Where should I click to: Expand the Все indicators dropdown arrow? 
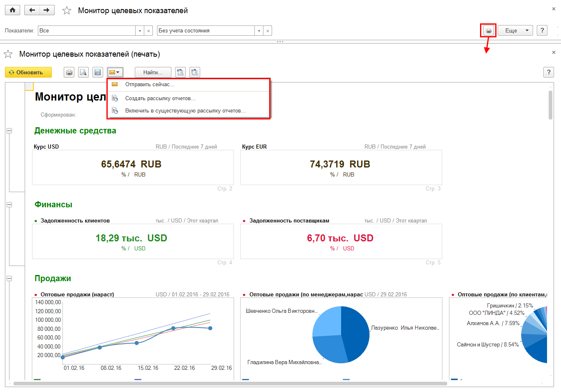(x=140, y=31)
